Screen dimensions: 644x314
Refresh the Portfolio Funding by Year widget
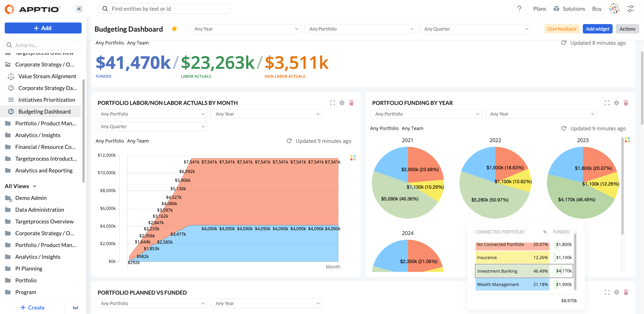[563, 128]
